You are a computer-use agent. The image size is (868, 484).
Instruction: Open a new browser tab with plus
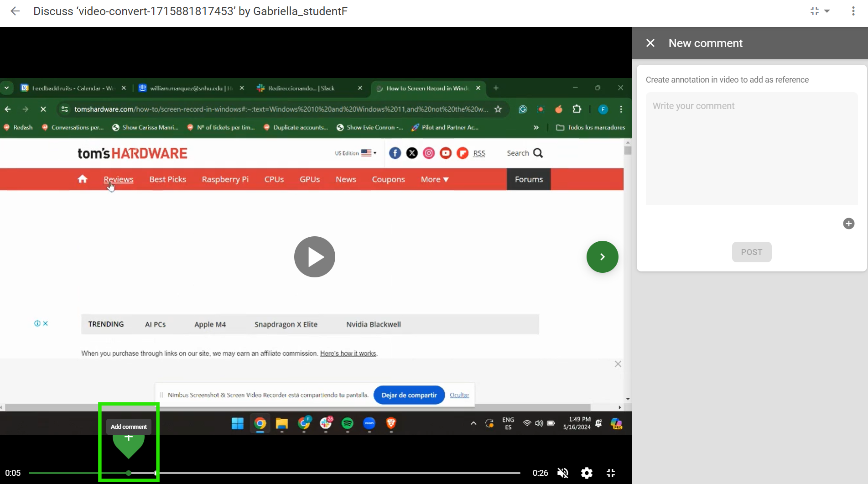pyautogui.click(x=496, y=88)
